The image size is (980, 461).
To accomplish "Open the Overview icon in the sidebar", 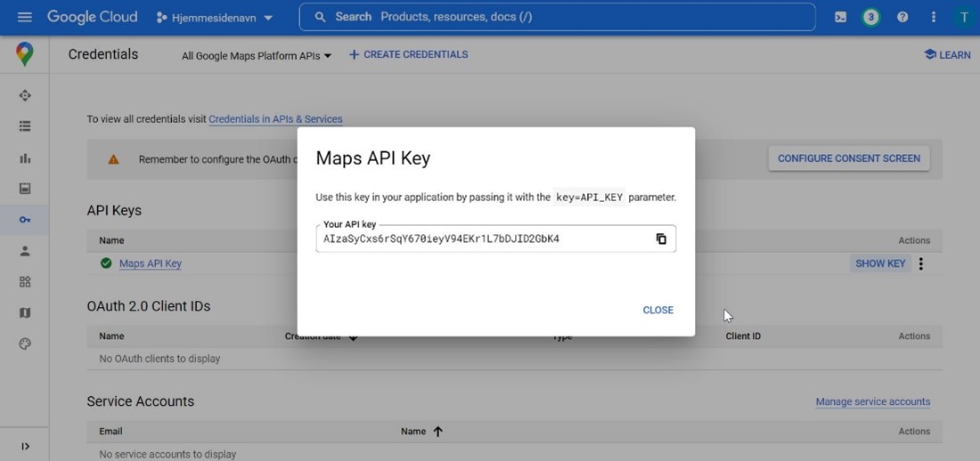I will (24, 95).
